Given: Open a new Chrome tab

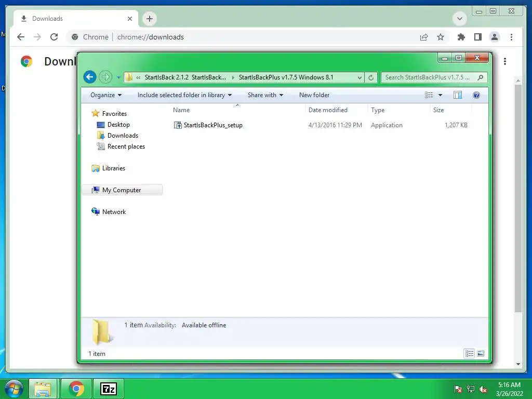Looking at the screenshot, I should tap(150, 19).
